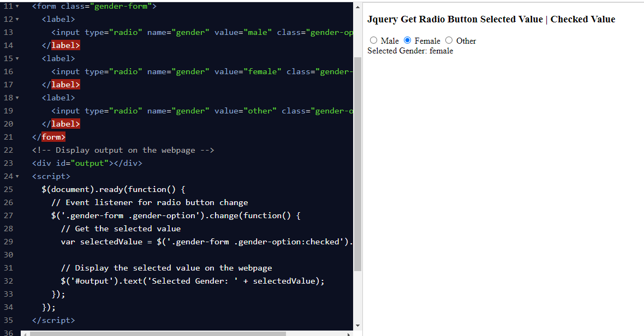Select the Female radio button
Viewport: 644px width, 336px height.
tap(407, 40)
